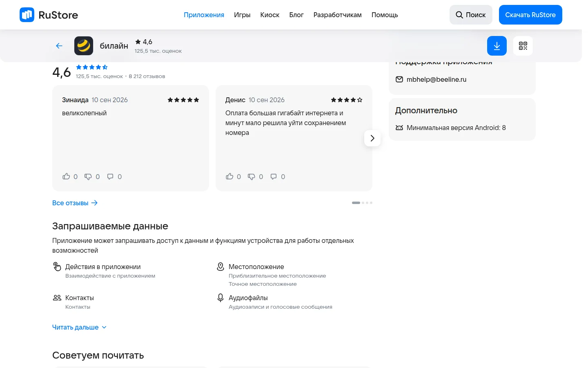Click the Контакты people icon

click(x=57, y=298)
